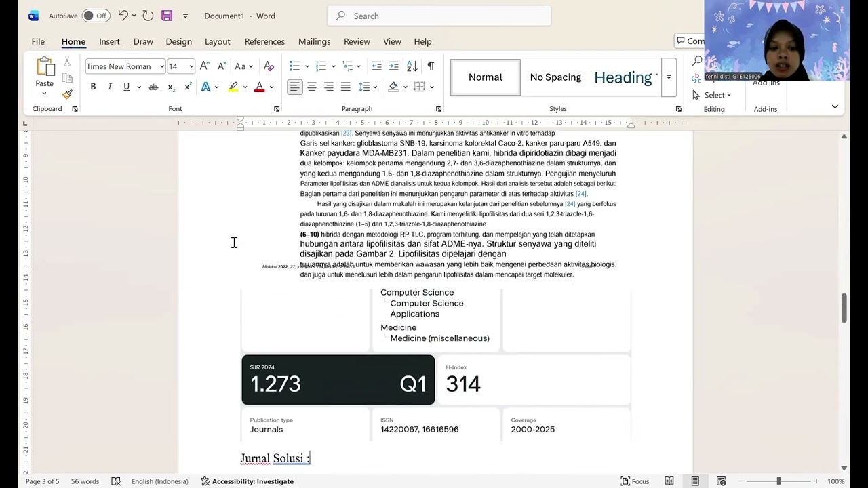Click the Align Right icon
This screenshot has height=488, width=868.
tap(329, 87)
